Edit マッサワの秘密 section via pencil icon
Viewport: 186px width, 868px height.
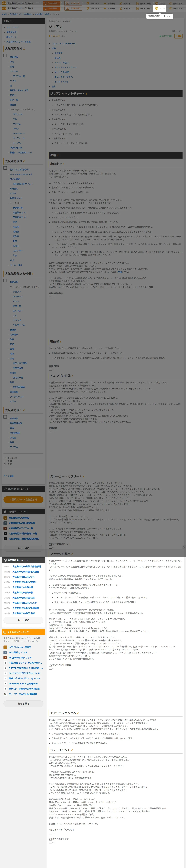click(x=72, y=554)
